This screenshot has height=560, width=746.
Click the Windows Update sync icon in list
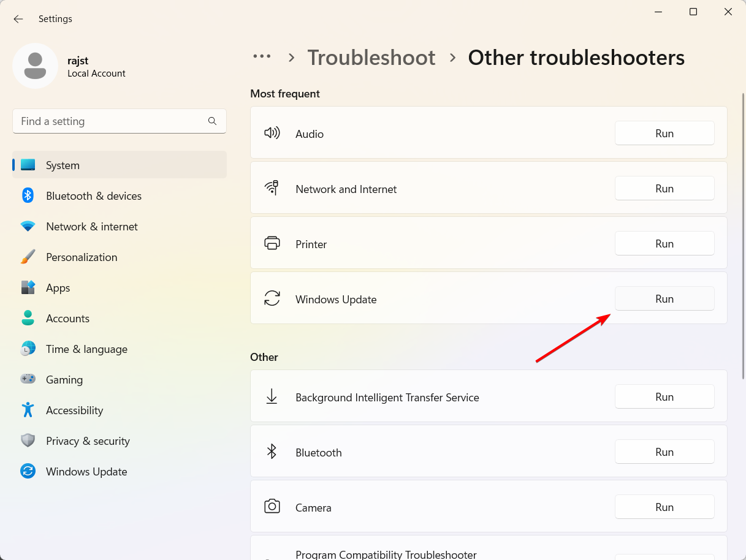[272, 298]
